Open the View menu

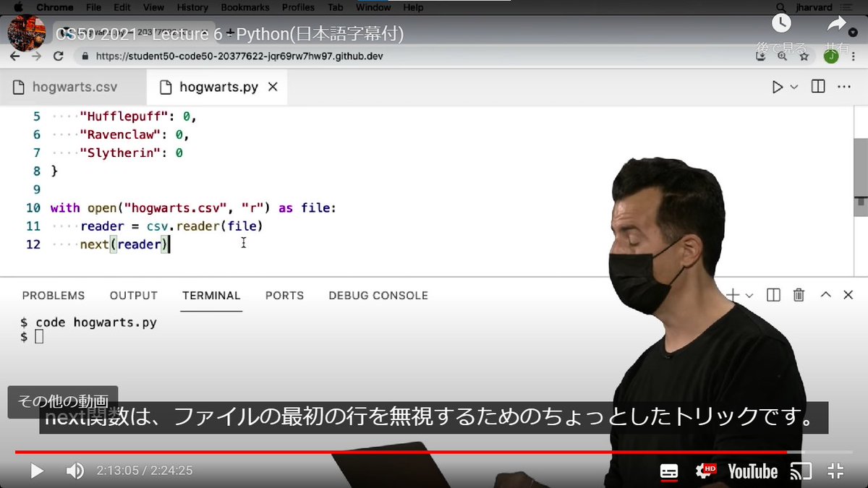tap(153, 7)
